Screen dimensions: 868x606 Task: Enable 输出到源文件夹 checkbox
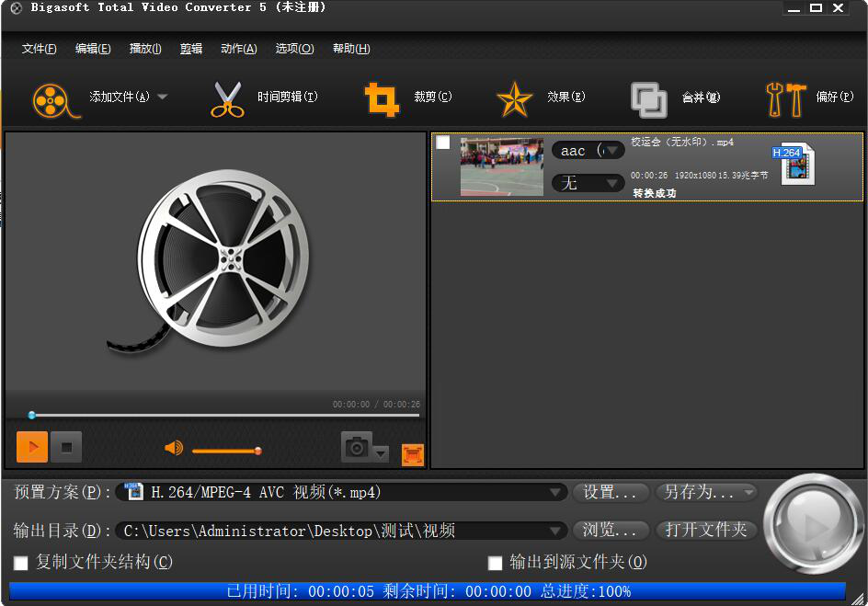(x=495, y=562)
